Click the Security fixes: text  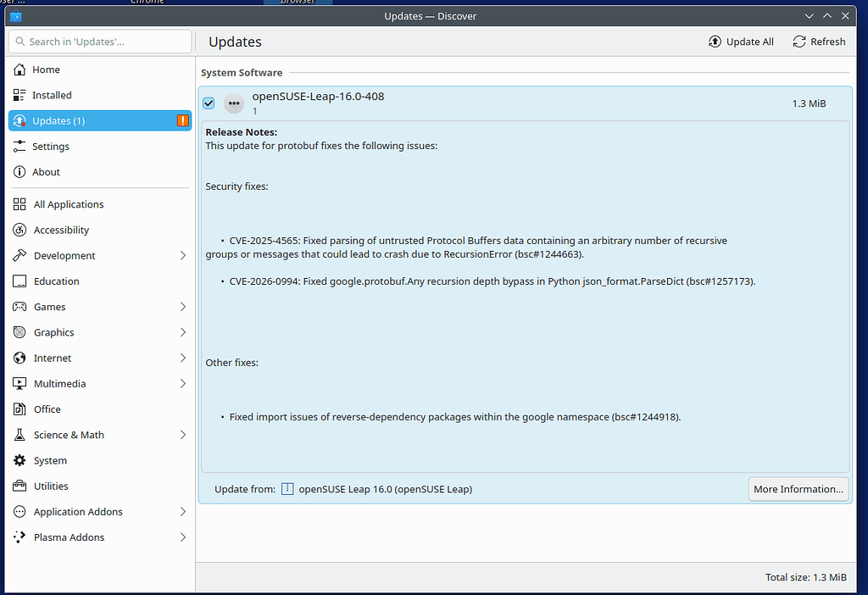(237, 186)
